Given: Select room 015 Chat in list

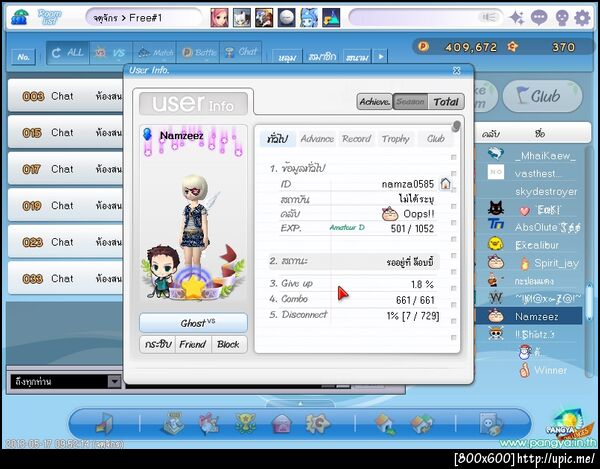Looking at the screenshot, I should click(66, 132).
